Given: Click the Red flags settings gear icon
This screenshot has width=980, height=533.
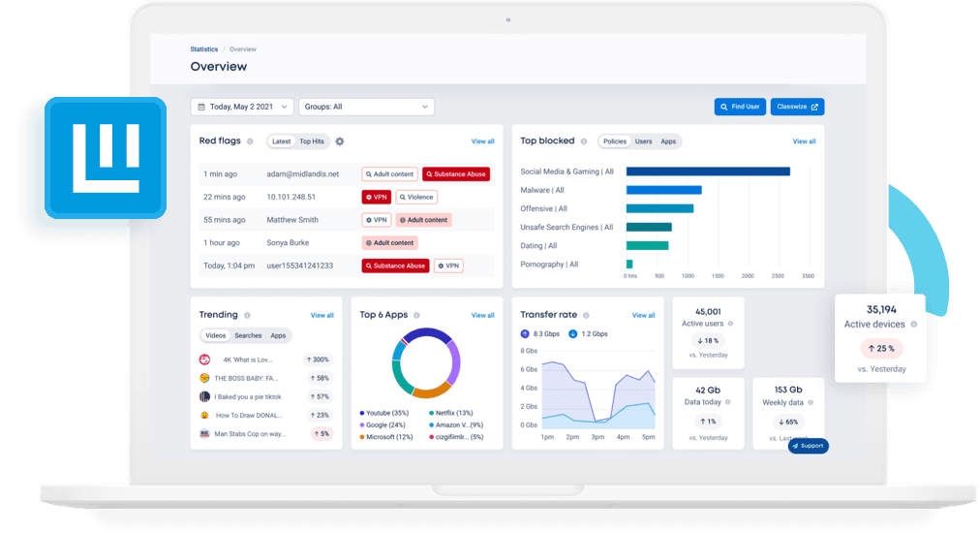Looking at the screenshot, I should (x=340, y=141).
